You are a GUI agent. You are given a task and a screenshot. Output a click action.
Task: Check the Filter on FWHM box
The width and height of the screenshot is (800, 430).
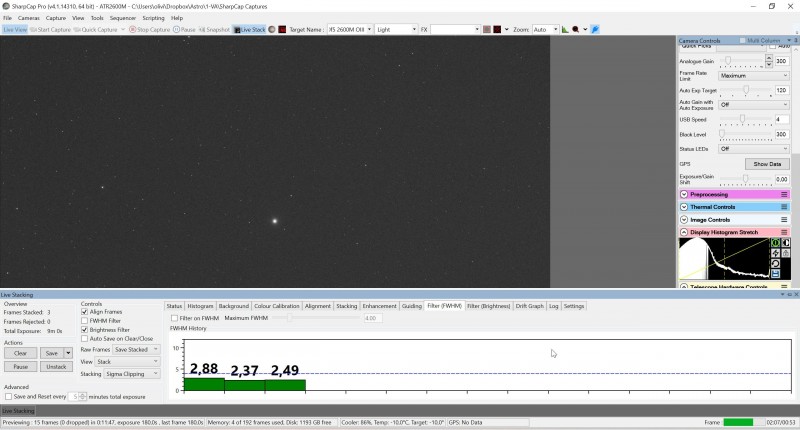coord(174,318)
